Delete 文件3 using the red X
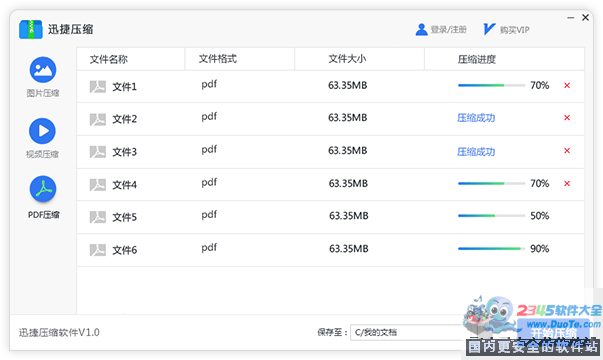This screenshot has width=603, height=360. pos(567,151)
